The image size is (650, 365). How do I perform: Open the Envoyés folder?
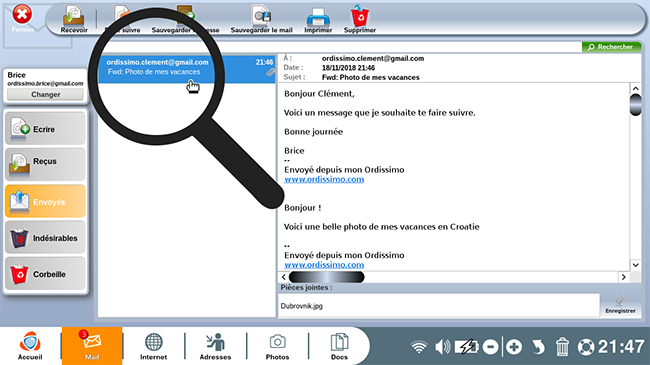coord(45,201)
